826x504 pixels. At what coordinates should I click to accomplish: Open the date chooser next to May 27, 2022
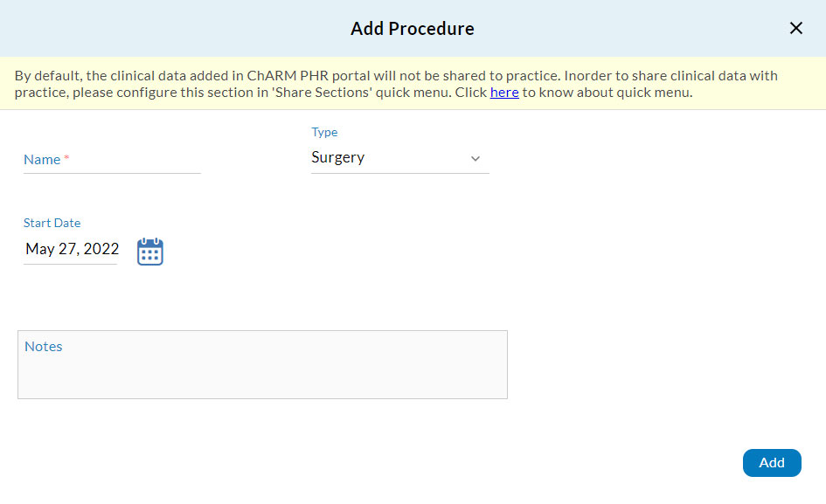[149, 252]
